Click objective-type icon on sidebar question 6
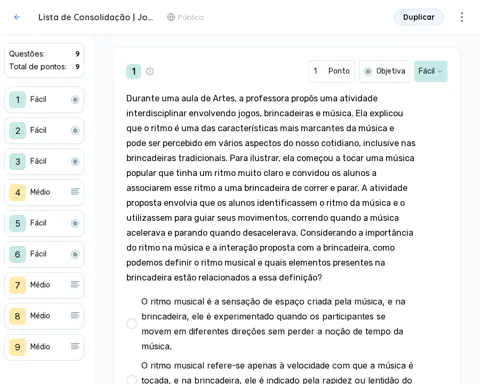Viewport: 480px width, 384px height. (75, 254)
